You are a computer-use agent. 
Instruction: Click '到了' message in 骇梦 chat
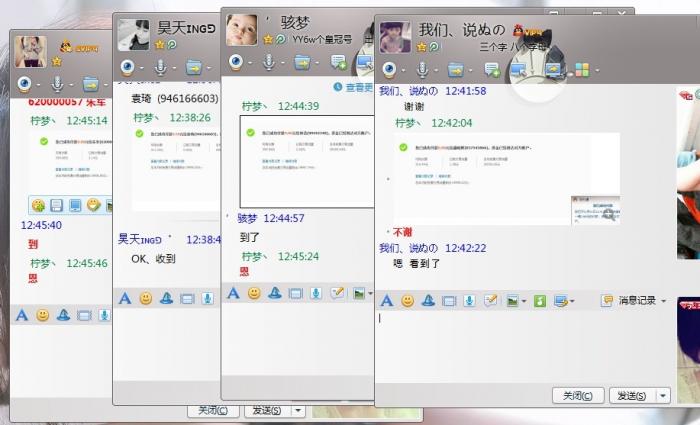[x=249, y=237]
